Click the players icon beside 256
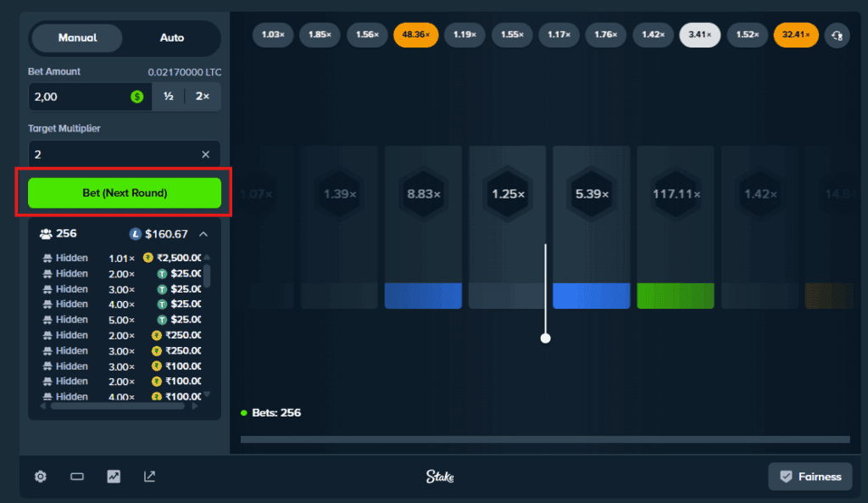 [46, 234]
